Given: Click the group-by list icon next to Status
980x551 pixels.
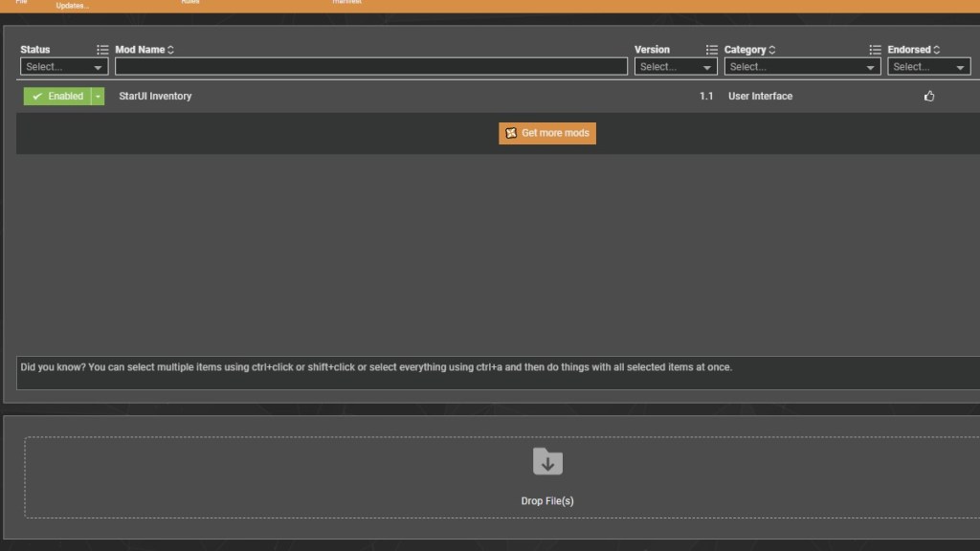Looking at the screenshot, I should pos(102,50).
